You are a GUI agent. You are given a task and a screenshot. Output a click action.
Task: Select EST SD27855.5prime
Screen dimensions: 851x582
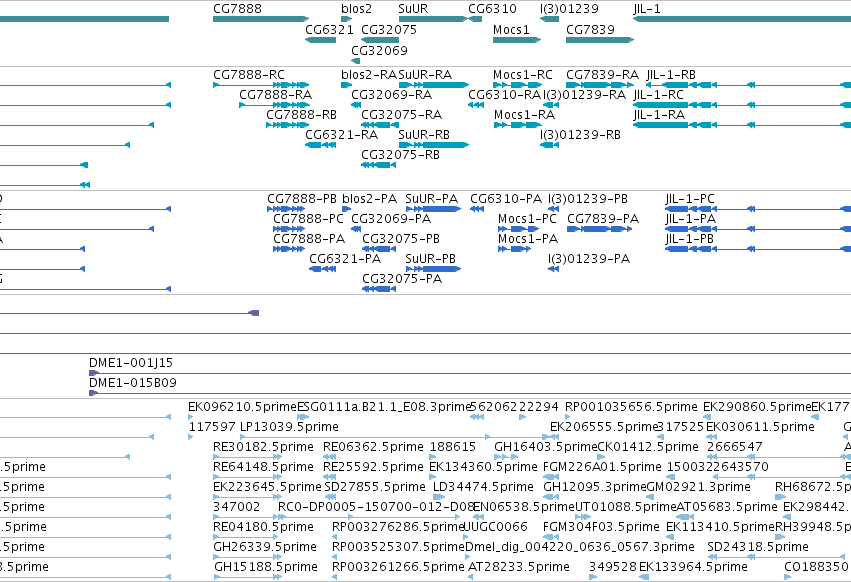pos(330,497)
